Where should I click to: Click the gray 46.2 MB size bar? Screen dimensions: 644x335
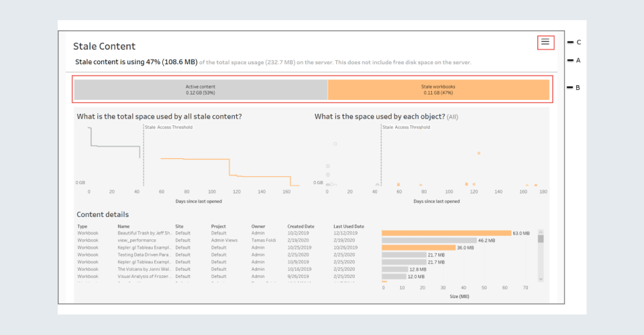coord(429,240)
